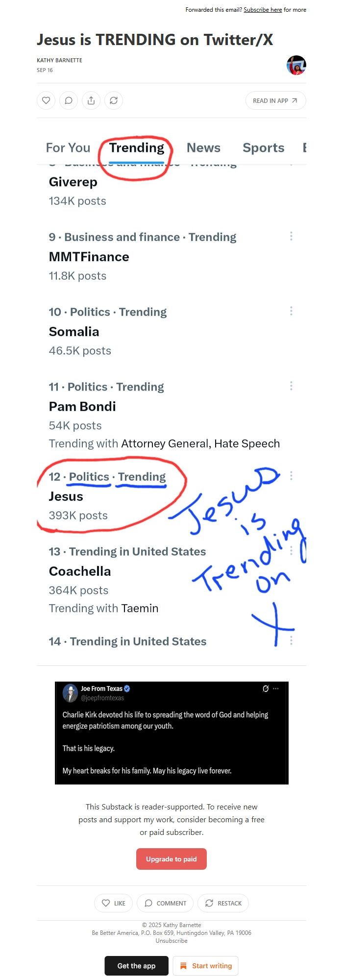Open three-dot menu for MMTFinance trend
The height and width of the screenshot is (980, 343).
pos(291,236)
